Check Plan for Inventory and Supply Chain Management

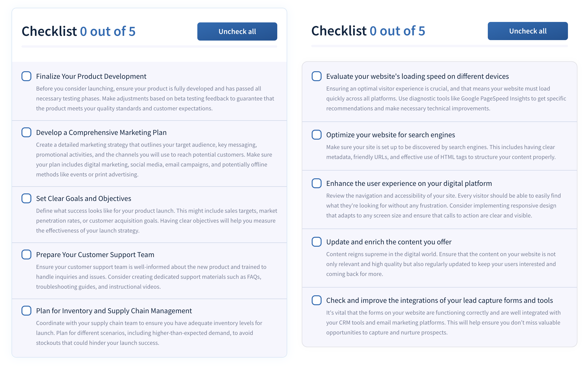(x=26, y=311)
